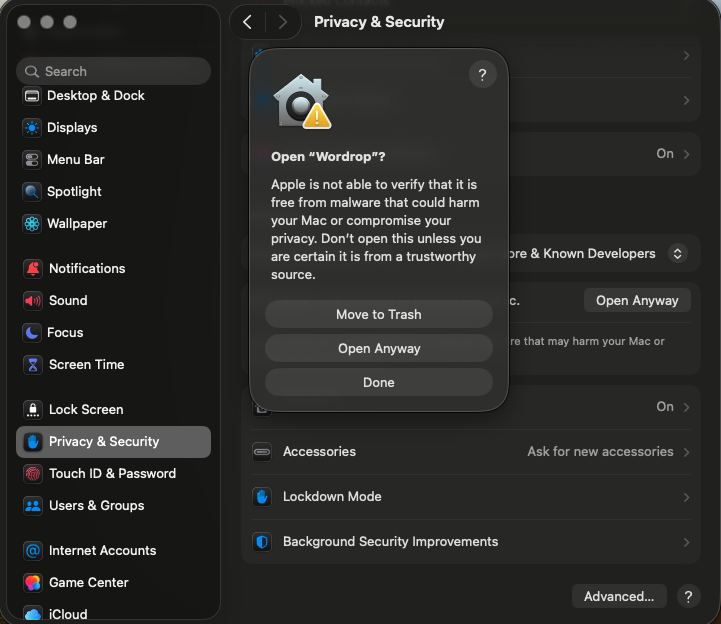Click Open Anyway in the settings pane

pyautogui.click(x=637, y=300)
